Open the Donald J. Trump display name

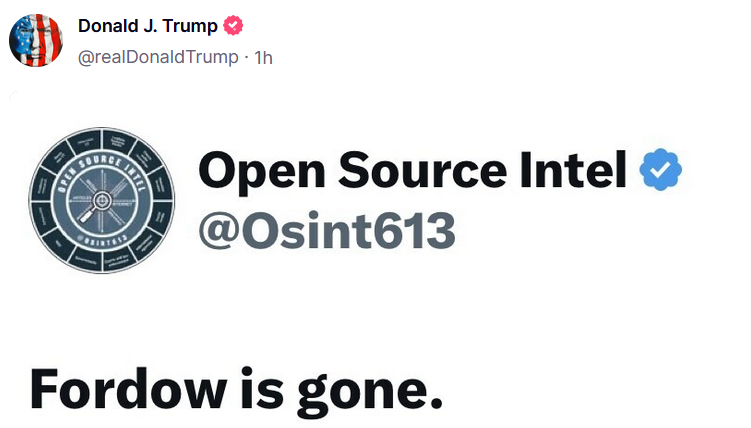coord(148,26)
